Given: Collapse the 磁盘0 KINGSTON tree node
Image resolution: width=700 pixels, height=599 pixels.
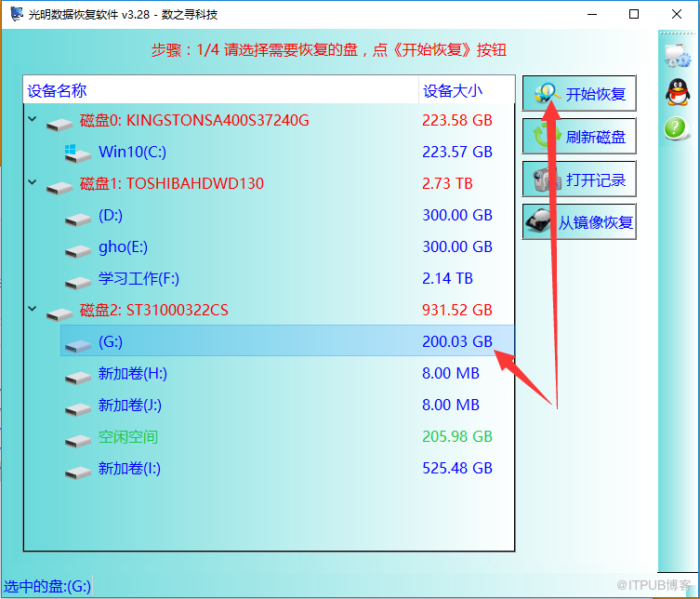Looking at the screenshot, I should tap(33, 119).
